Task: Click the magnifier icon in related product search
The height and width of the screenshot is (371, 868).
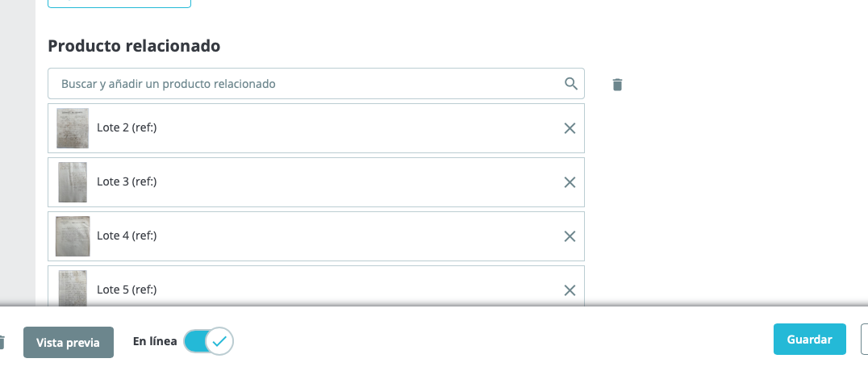Action: point(570,83)
